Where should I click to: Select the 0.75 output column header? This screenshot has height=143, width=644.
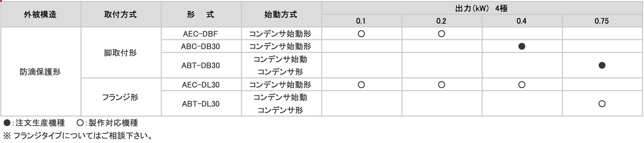coord(602,21)
